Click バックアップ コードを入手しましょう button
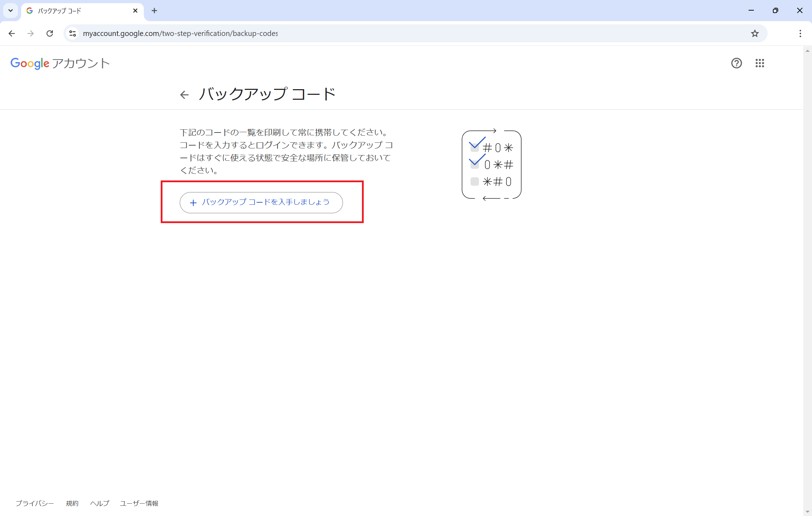This screenshot has width=812, height=516. (261, 203)
